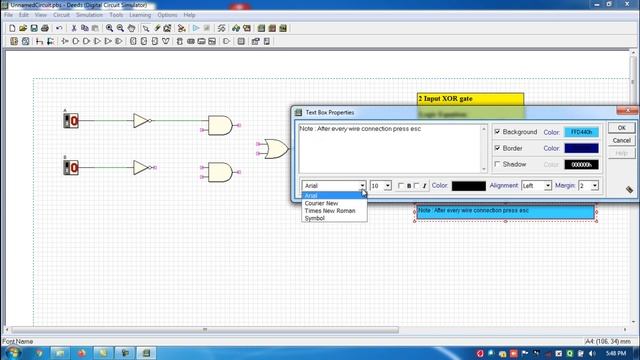Screen dimensions: 640x360
Task: Zoom in using the magnifier plus icon
Action: click(109, 28)
